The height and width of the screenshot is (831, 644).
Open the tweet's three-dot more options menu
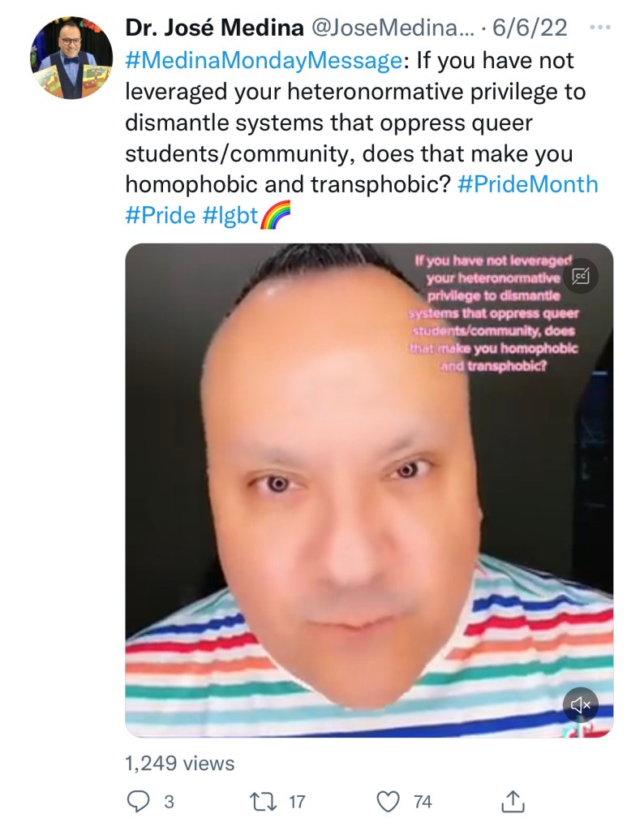coord(600,27)
